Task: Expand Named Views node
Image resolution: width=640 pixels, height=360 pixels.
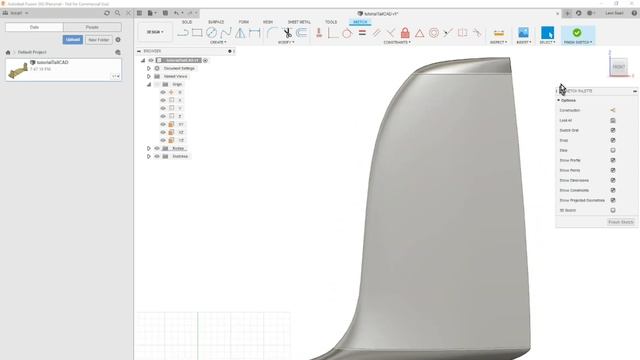Action: coord(149,76)
